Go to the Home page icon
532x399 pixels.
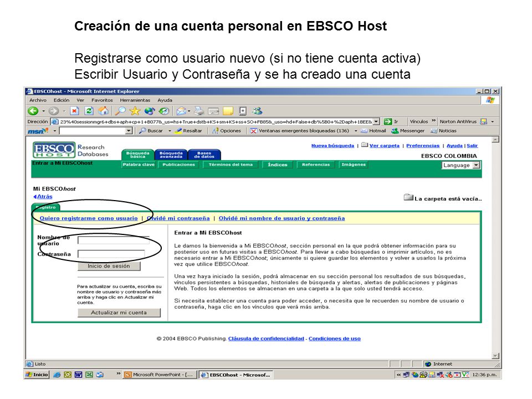pyautogui.click(x=103, y=111)
